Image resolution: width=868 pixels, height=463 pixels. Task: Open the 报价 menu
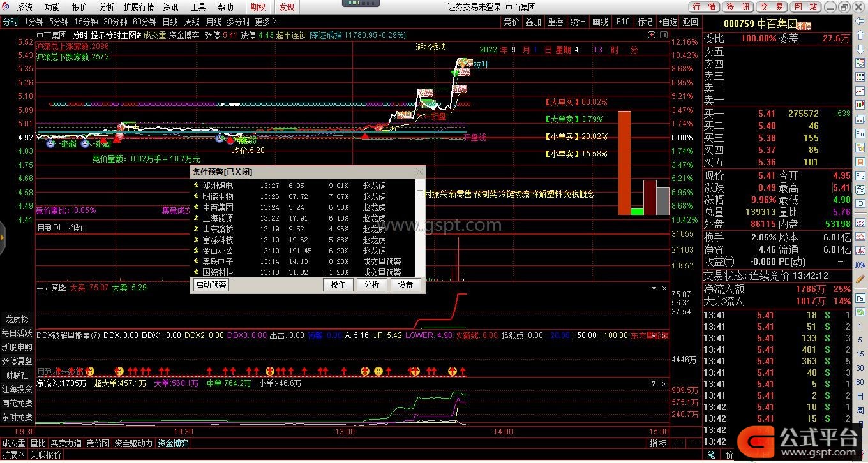80,7
